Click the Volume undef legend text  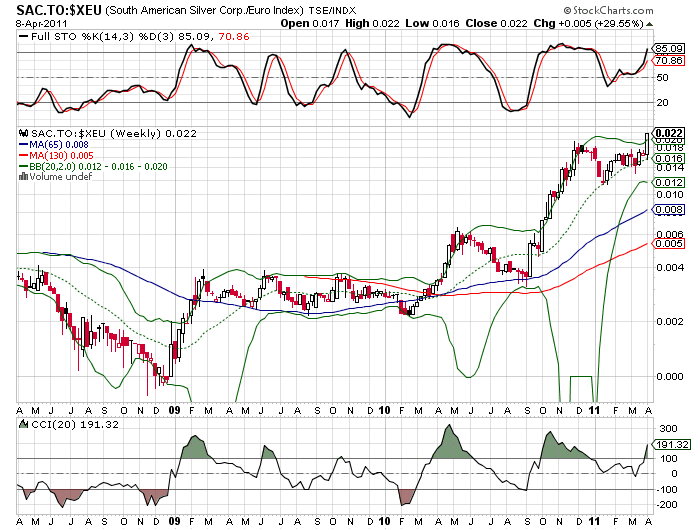(x=61, y=177)
